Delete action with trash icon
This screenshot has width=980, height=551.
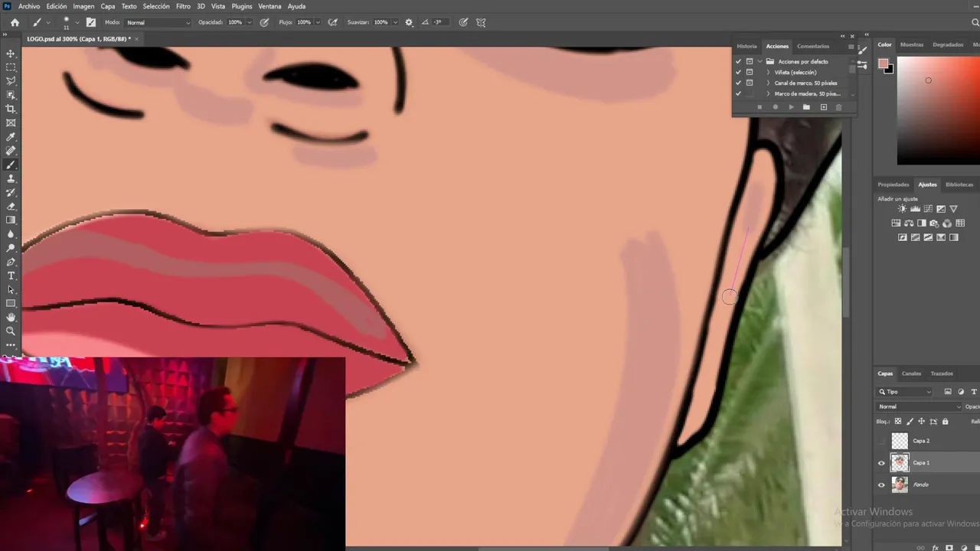pyautogui.click(x=838, y=107)
